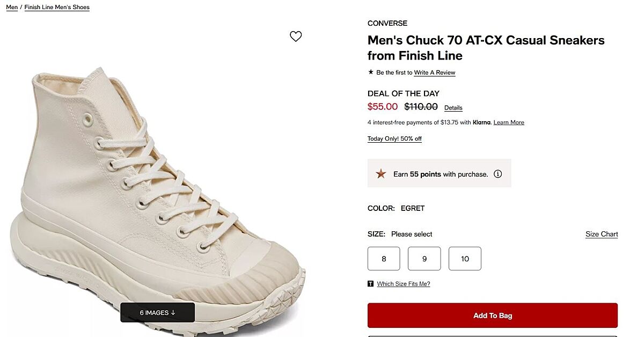Click the rewards star icon
Image resolution: width=644 pixels, height=337 pixels.
381,174
